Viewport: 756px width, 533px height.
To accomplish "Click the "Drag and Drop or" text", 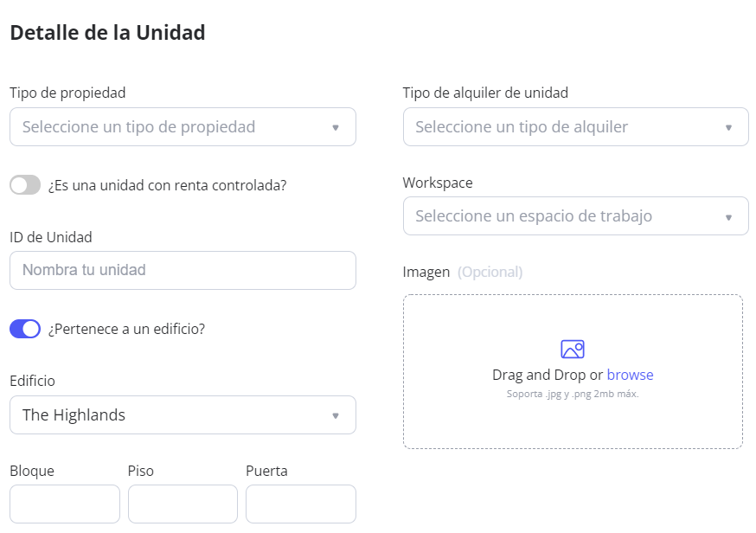I will (x=548, y=375).
